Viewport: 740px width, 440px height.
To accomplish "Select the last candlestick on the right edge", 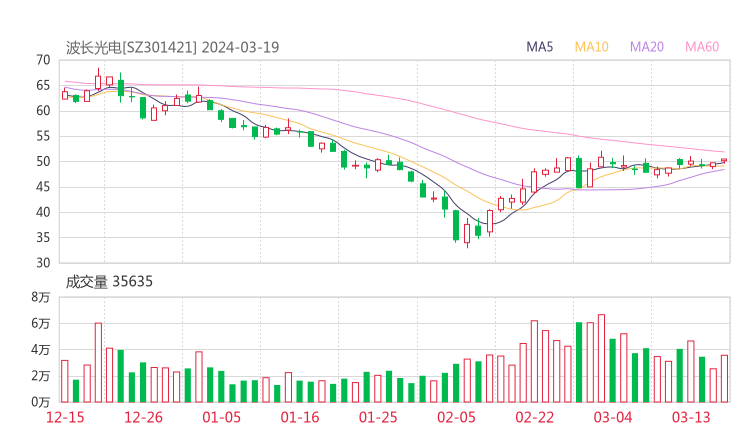I will pos(724,161).
